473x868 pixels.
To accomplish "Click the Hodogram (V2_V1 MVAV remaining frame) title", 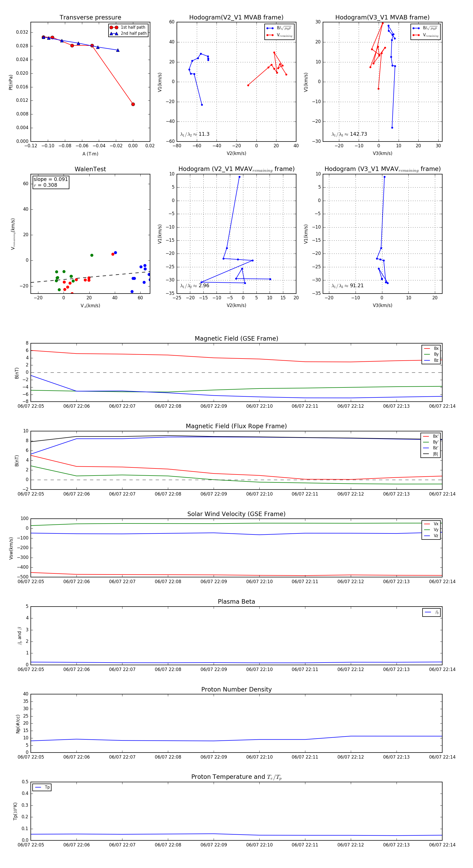I will pos(236,169).
